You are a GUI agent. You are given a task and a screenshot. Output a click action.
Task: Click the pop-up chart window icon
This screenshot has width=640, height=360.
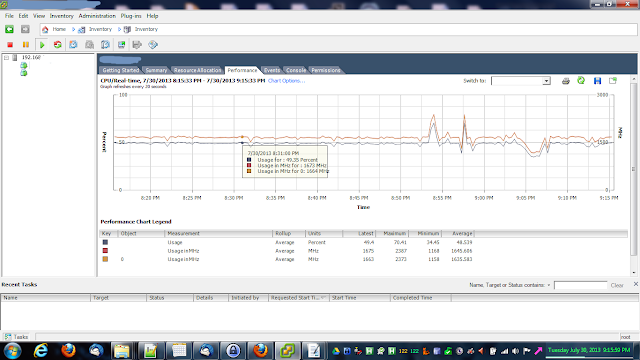613,81
